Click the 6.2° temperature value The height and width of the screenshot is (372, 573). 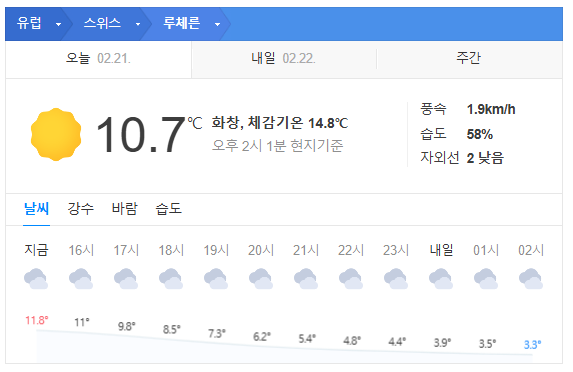click(x=262, y=337)
